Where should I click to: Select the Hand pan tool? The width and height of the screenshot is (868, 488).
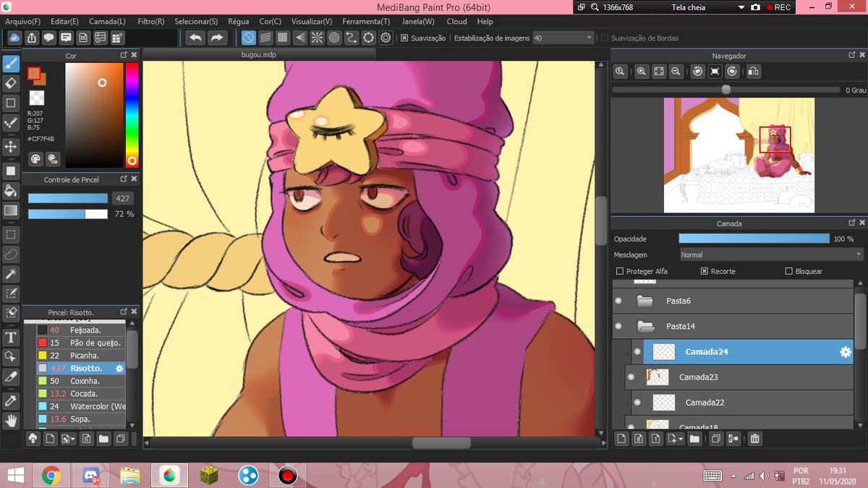[x=11, y=419]
